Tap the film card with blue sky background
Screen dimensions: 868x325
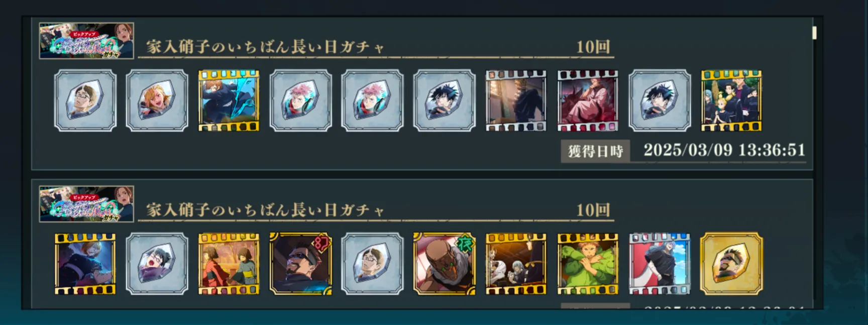tap(660, 263)
